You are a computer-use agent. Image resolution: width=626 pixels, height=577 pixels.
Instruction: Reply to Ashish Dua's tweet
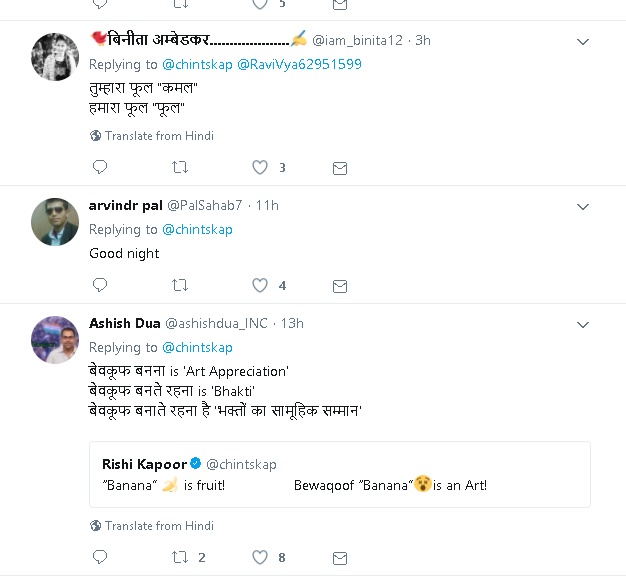(x=99, y=557)
